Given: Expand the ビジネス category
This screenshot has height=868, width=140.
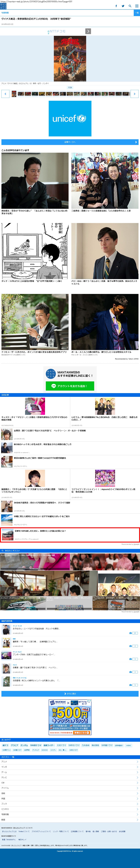Looking at the screenshot, I should click(70, 809).
